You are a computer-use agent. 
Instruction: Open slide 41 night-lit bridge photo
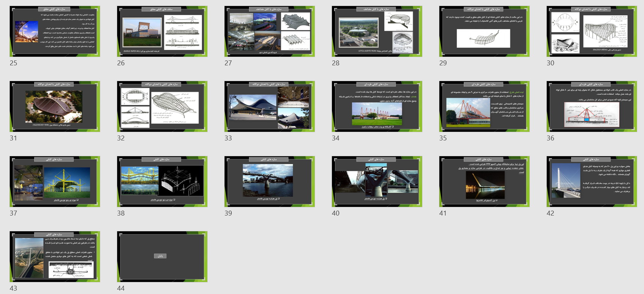(x=484, y=182)
